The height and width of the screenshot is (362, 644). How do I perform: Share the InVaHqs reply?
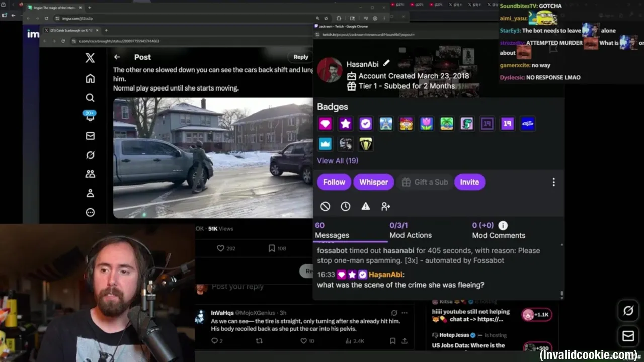pos(405,341)
